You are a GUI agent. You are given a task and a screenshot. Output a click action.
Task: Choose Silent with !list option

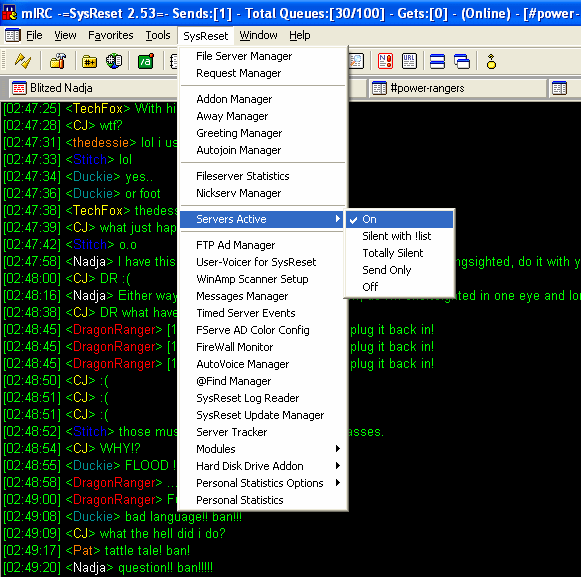tap(399, 236)
